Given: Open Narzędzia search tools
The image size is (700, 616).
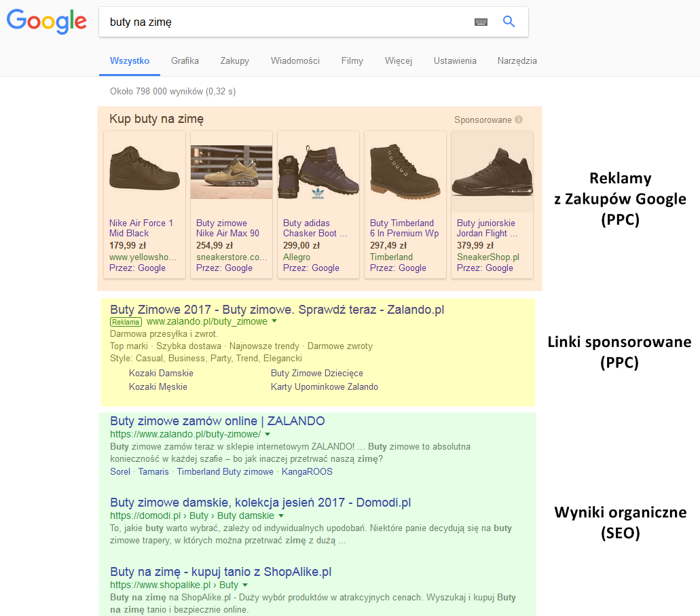Looking at the screenshot, I should click(517, 60).
